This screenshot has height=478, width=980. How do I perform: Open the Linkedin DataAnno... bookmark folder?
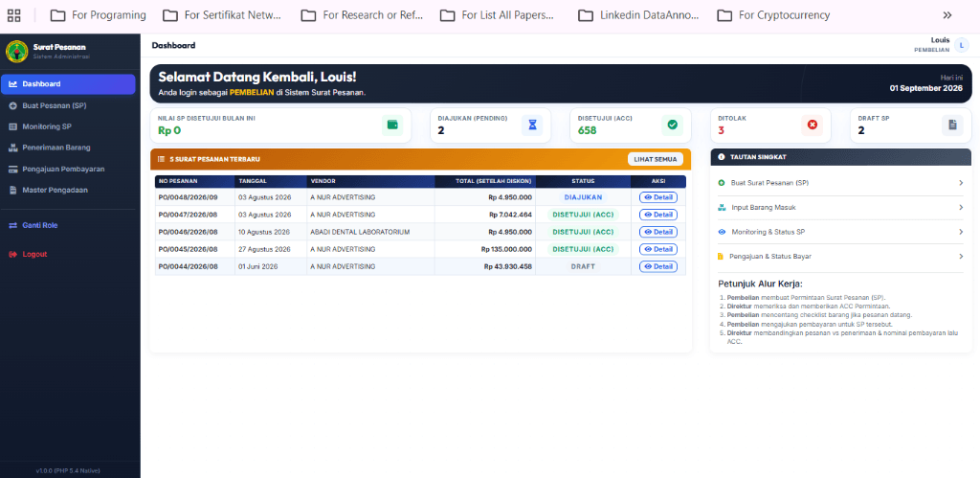pos(638,15)
